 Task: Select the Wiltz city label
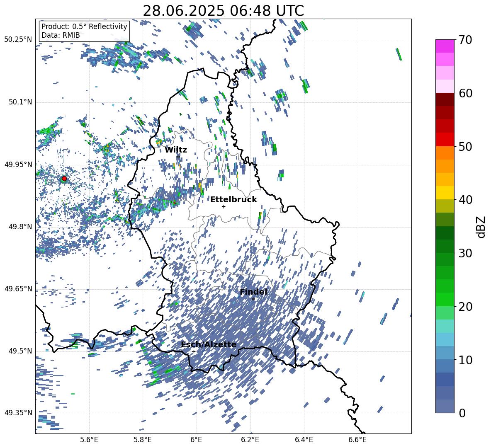coord(176,150)
